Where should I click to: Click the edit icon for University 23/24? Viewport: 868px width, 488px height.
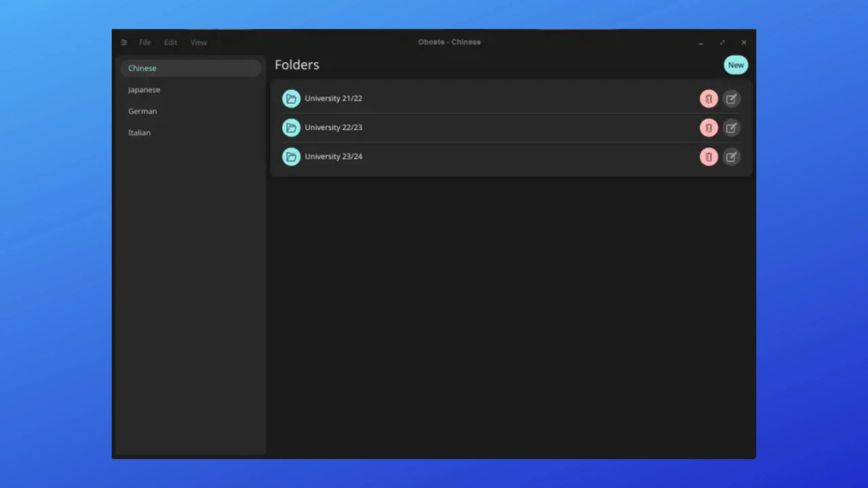coord(731,156)
